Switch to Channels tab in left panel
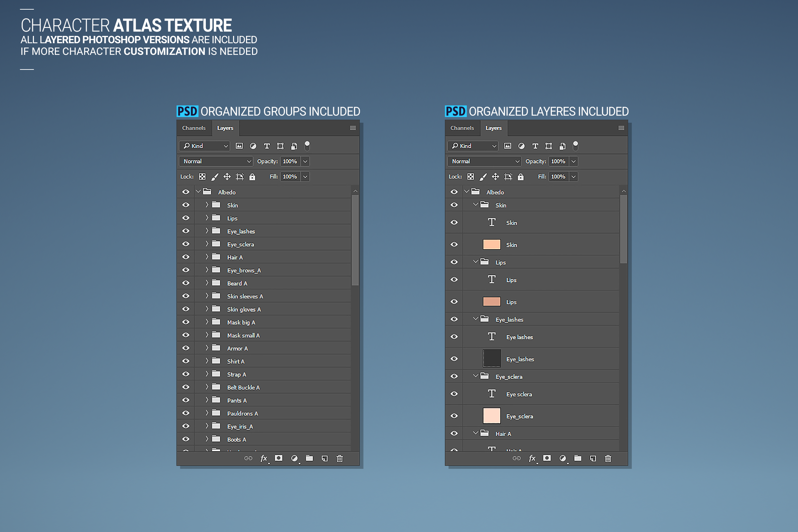Screen dimensions: 798x532 click(194, 128)
